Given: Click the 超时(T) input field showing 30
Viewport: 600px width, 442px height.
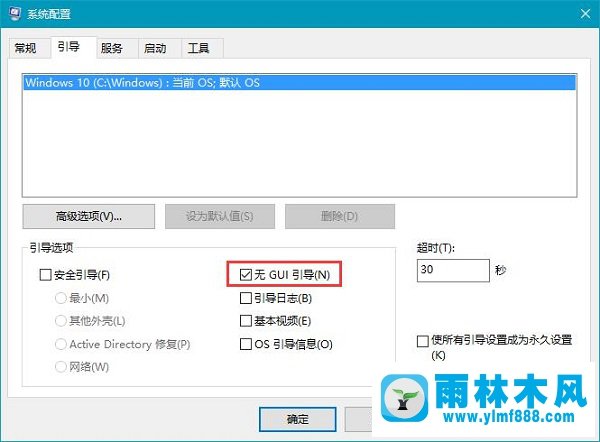Looking at the screenshot, I should click(x=453, y=270).
